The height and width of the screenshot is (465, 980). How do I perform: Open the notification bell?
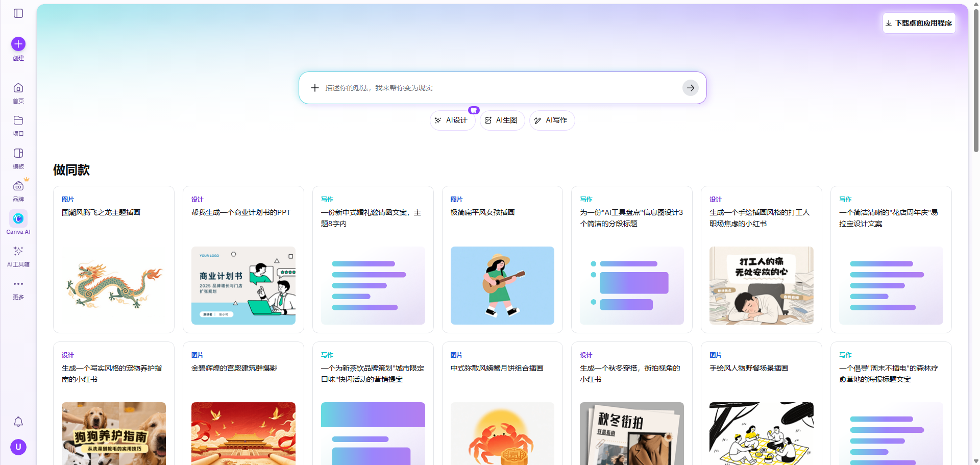pyautogui.click(x=18, y=422)
